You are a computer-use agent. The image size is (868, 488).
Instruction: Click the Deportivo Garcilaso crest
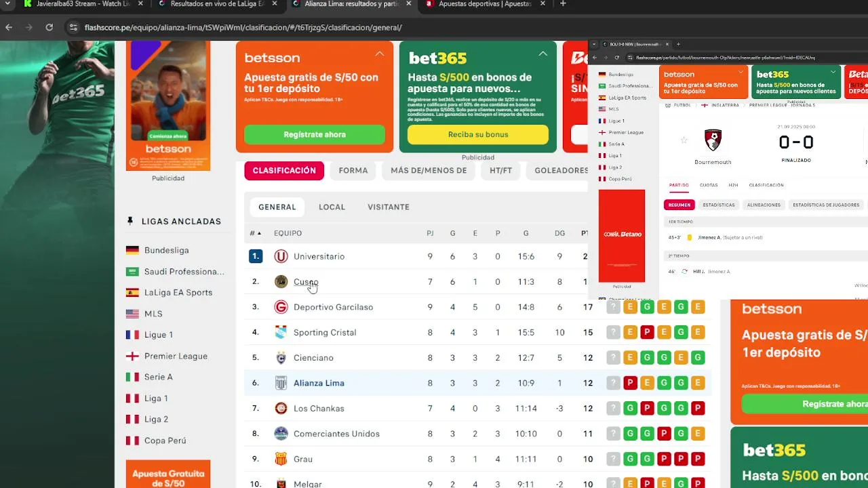click(281, 307)
